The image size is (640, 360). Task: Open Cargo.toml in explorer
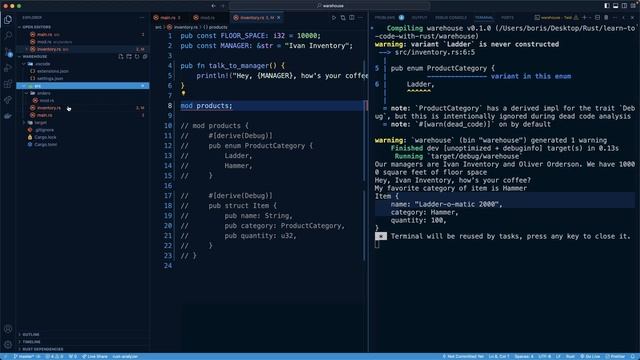pyautogui.click(x=45, y=144)
